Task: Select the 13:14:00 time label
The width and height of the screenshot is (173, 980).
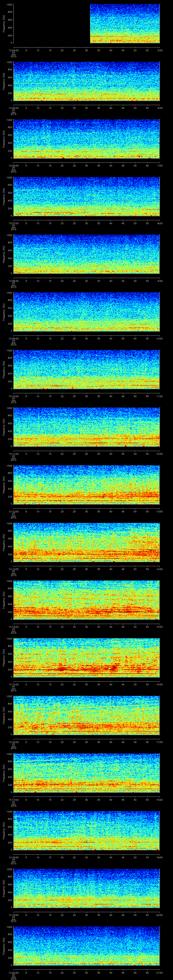Action: [x=13, y=627]
